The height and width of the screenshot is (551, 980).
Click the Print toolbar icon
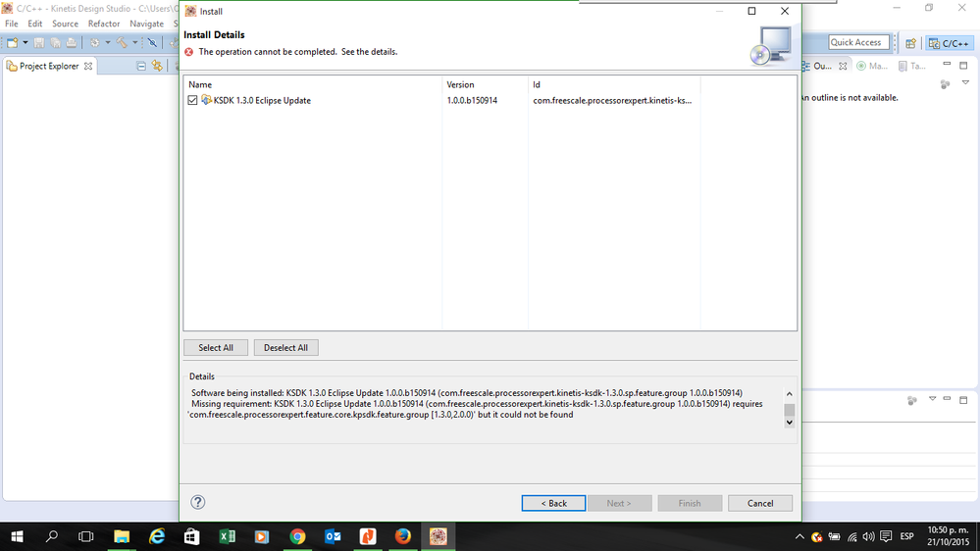[72, 42]
